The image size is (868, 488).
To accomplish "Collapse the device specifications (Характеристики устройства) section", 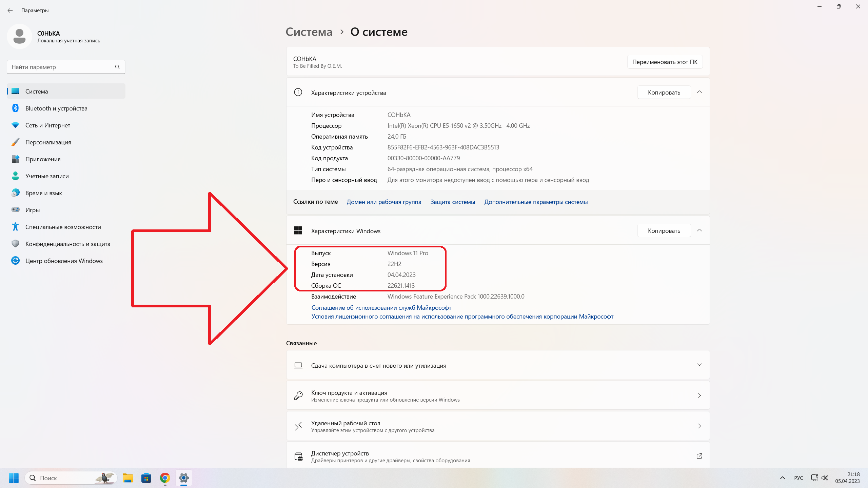I will 699,92.
